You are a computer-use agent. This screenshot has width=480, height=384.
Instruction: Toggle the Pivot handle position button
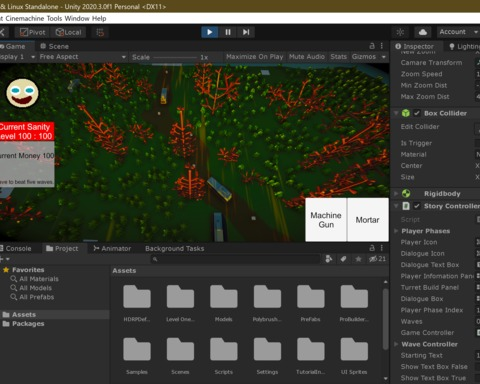[x=32, y=32]
